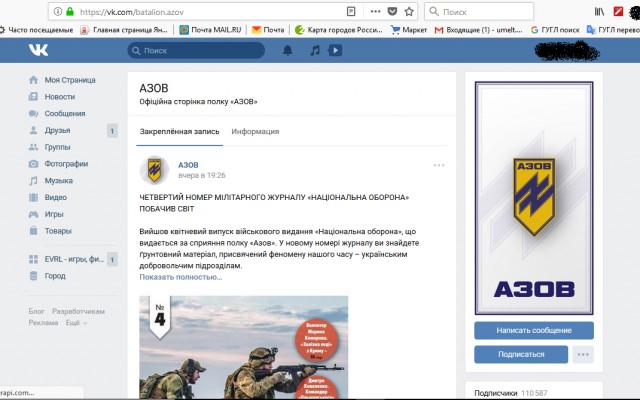640x400 pixels.
Task: Bookmark this page with the star
Action: pos(409,12)
